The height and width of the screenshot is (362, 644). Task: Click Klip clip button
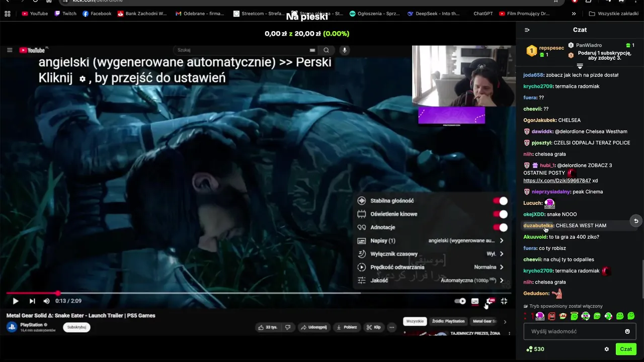click(373, 327)
